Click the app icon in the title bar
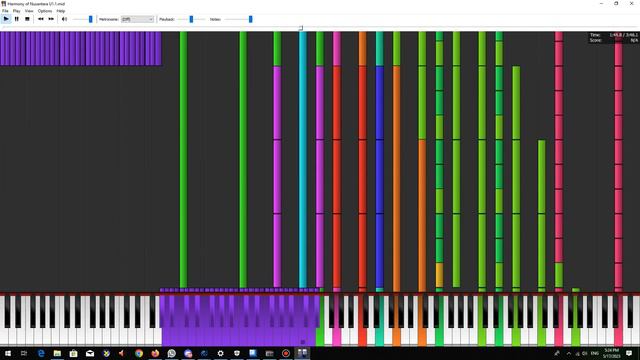640x360 pixels. point(4,4)
